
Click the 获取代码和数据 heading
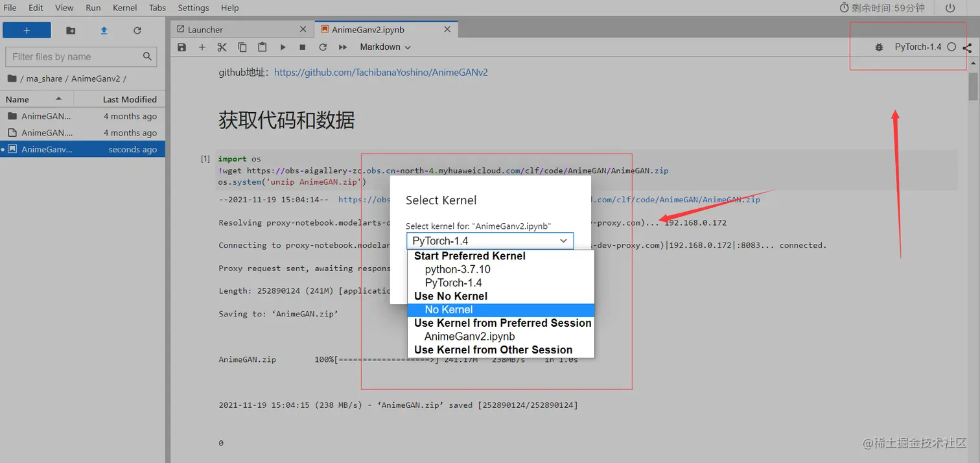point(286,120)
